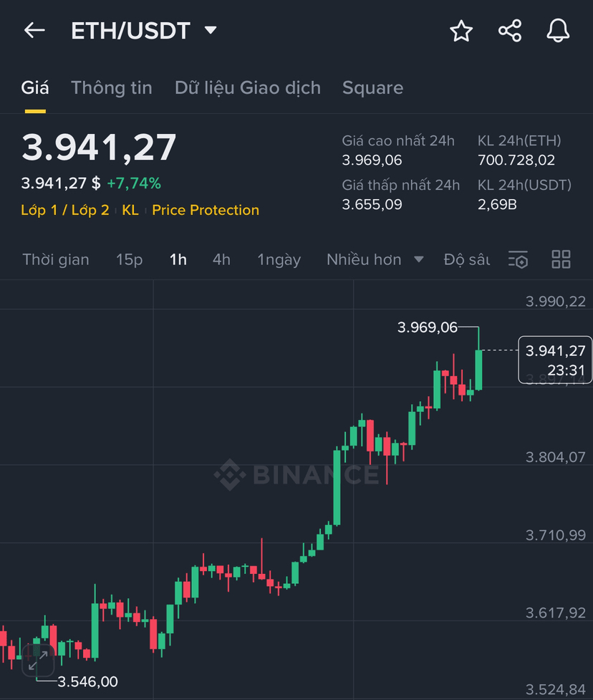The height and width of the screenshot is (700, 593).
Task: Select the 1ngày interval
Action: coord(279,260)
